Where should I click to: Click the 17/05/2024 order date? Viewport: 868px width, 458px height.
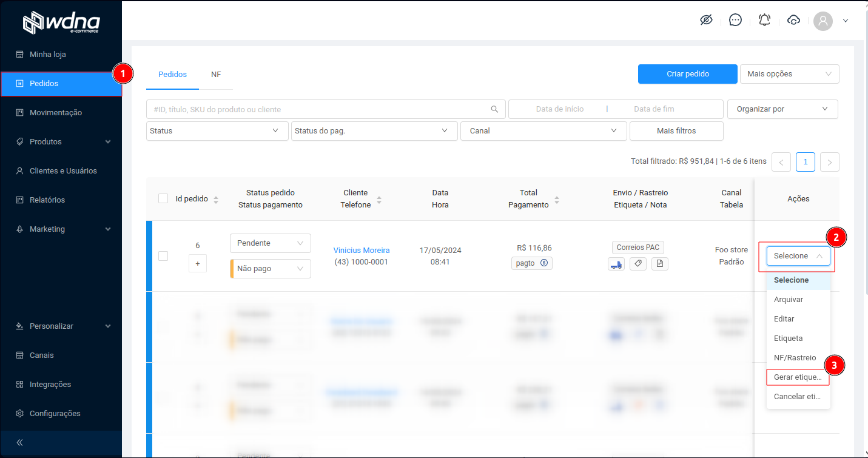440,250
